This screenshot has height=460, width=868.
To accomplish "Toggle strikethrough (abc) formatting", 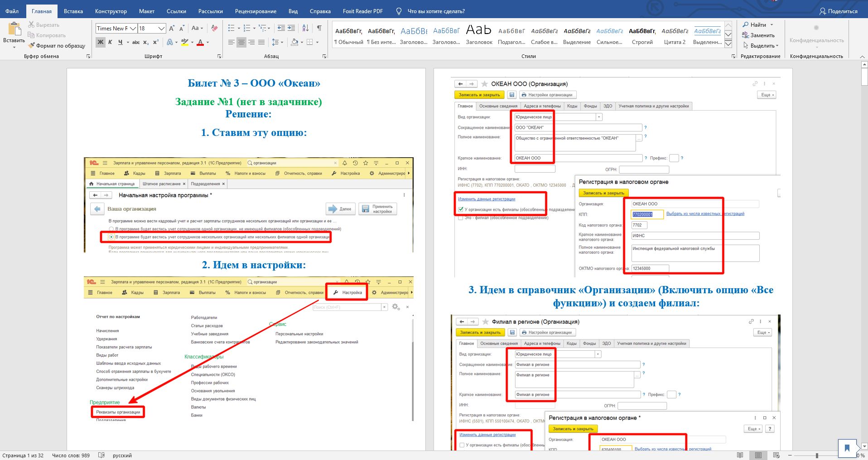I will (x=136, y=42).
